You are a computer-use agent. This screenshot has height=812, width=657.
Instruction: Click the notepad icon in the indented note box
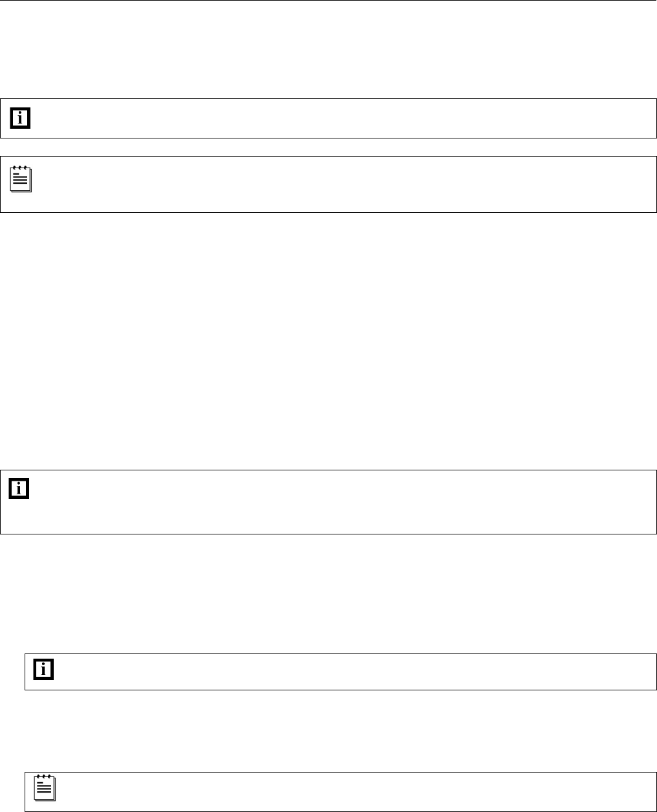pos(45,787)
